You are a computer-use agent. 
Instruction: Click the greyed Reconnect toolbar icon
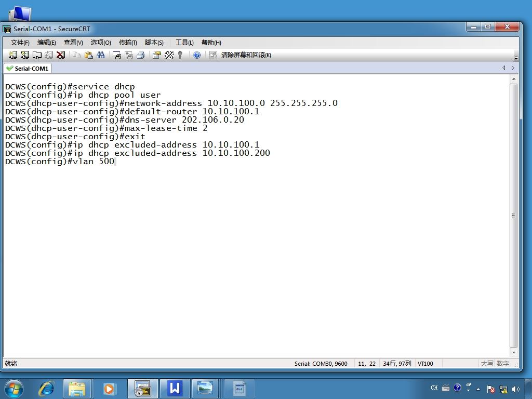point(49,55)
